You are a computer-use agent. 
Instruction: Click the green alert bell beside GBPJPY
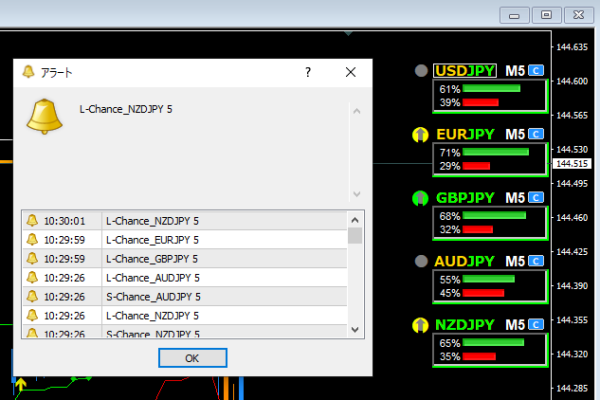click(421, 198)
